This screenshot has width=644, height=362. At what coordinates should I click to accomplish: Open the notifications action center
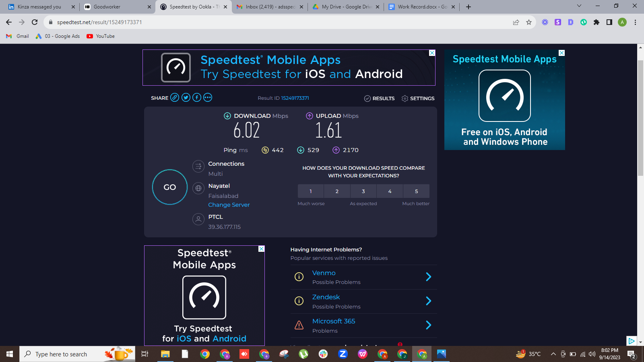coord(632,354)
